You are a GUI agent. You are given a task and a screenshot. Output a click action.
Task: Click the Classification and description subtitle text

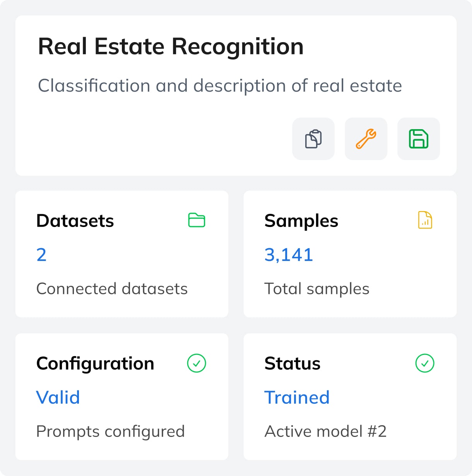[220, 86]
